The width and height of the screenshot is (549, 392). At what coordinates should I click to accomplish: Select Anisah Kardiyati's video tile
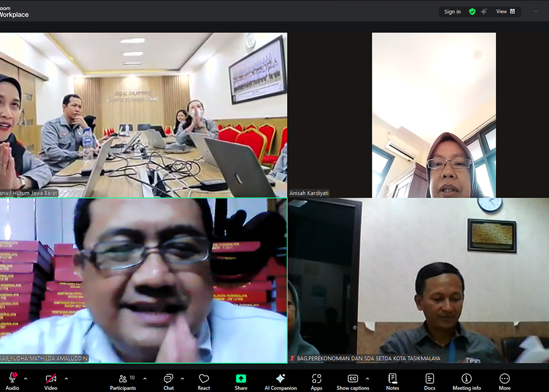[x=433, y=115]
